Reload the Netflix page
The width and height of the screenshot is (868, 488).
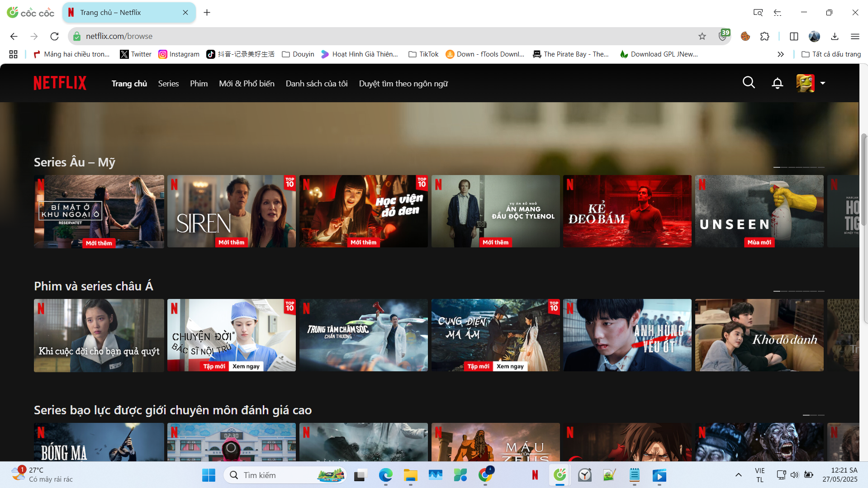pos(54,36)
